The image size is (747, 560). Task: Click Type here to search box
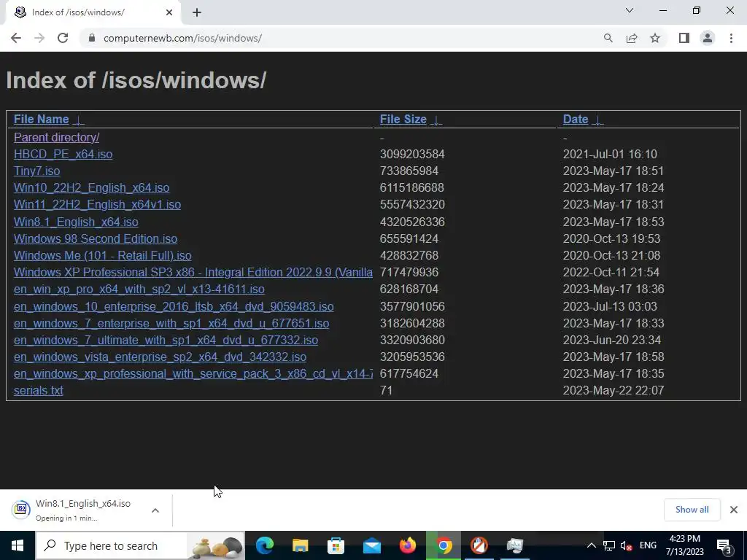click(140, 545)
